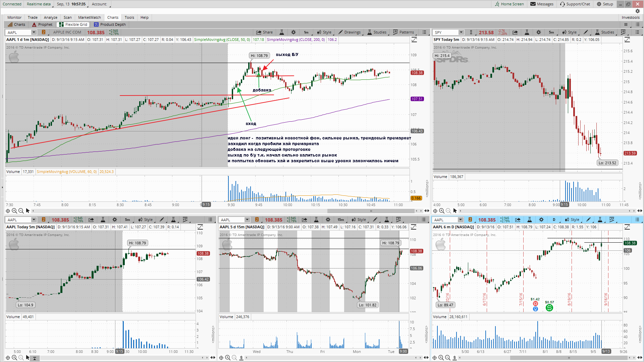Open the Setup menu

(x=605, y=4)
